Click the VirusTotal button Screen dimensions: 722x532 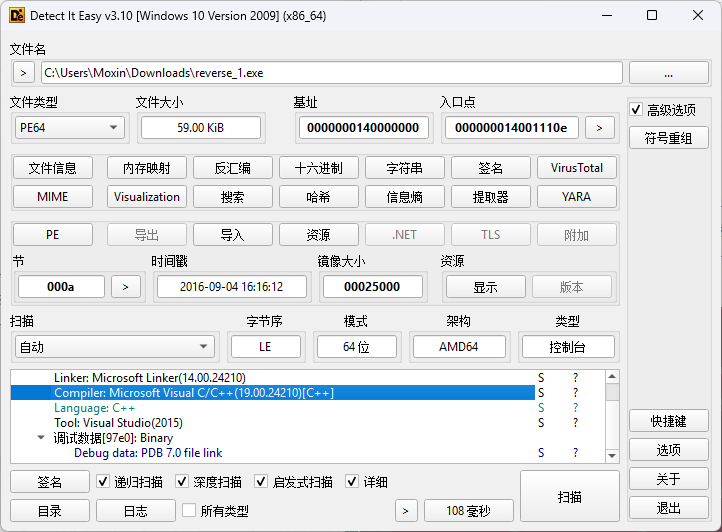click(576, 168)
